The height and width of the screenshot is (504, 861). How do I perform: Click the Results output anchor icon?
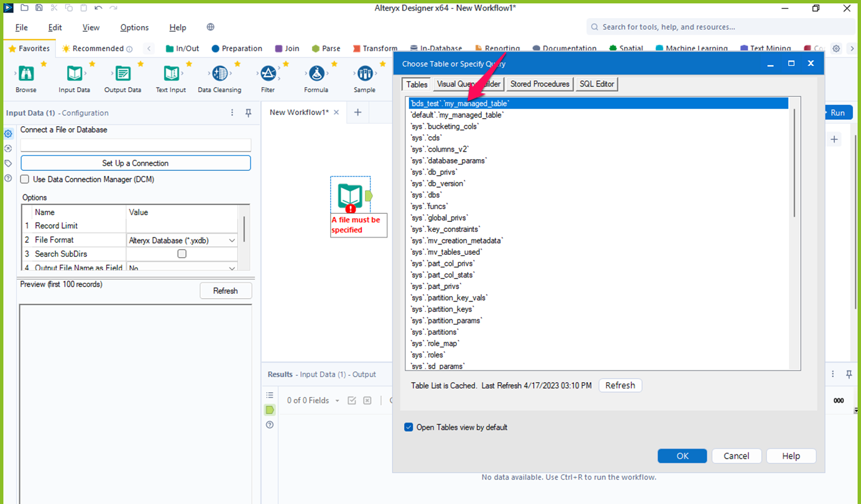[x=270, y=410]
